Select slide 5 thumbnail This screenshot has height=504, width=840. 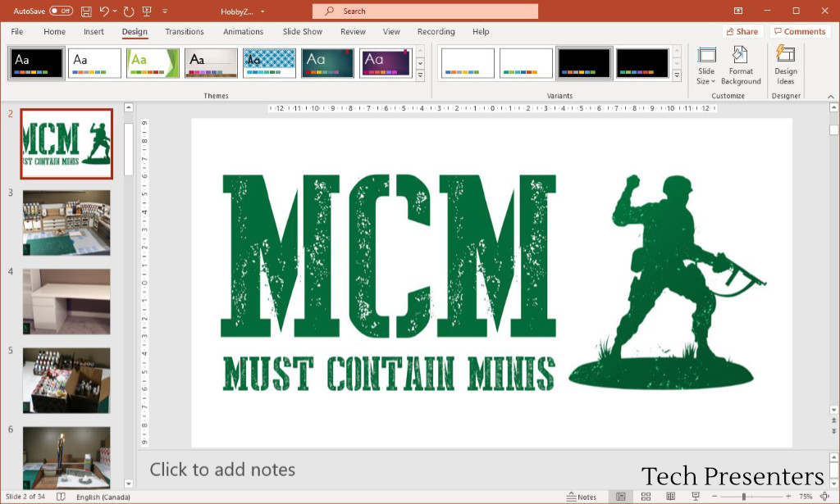click(x=66, y=380)
